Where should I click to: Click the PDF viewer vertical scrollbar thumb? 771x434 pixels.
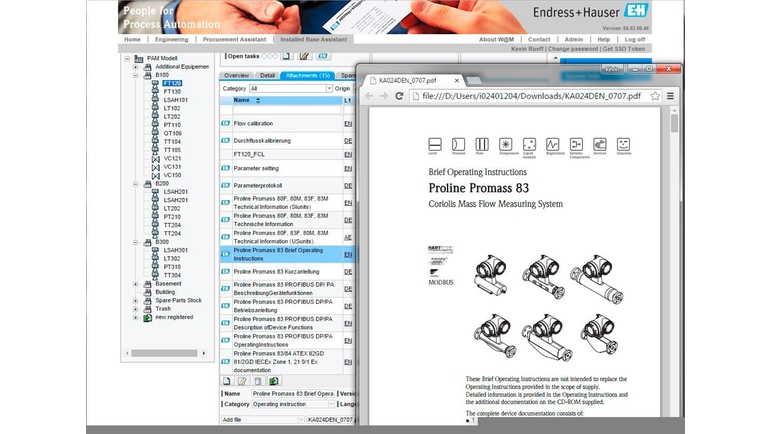click(x=674, y=123)
